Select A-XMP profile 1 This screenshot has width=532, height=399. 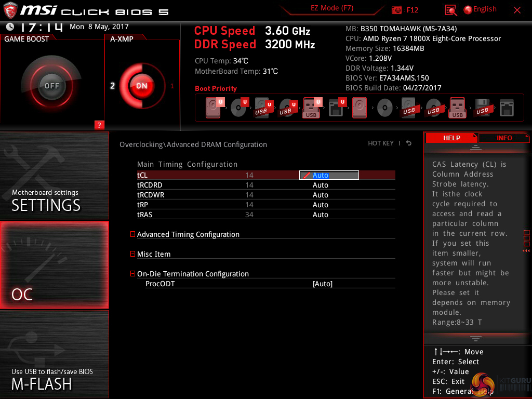(172, 86)
